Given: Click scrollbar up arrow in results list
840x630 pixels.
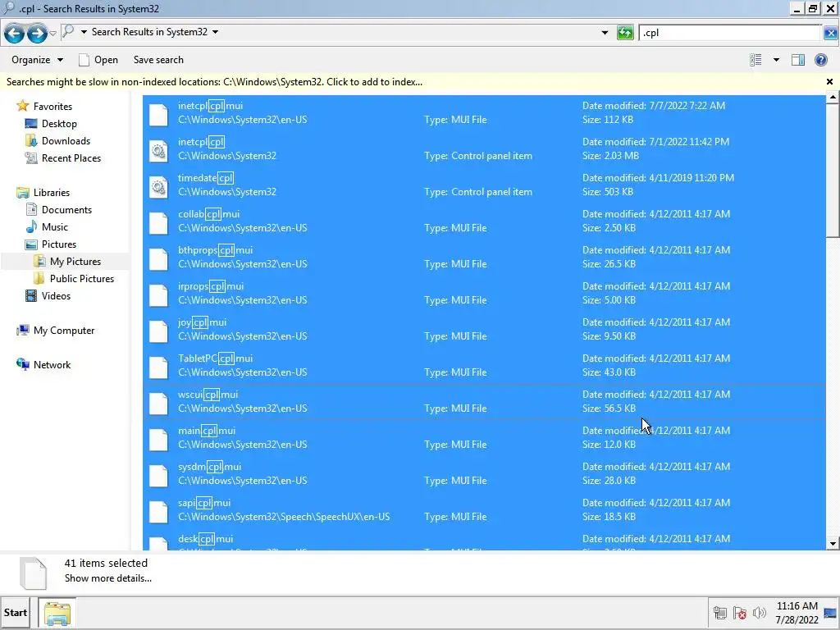Looking at the screenshot, I should pyautogui.click(x=833, y=98).
